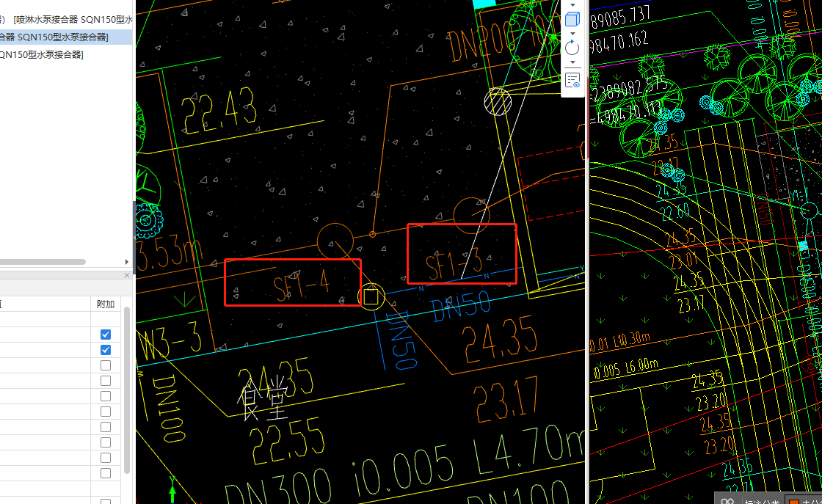Tick the eighth checkbox in 附加 column
The image size is (822, 504).
(x=106, y=442)
